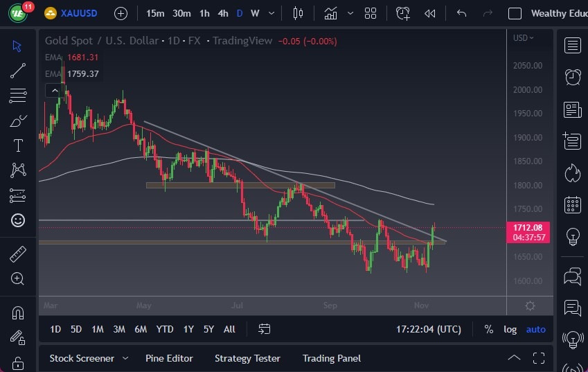The width and height of the screenshot is (588, 372).
Task: Start bar replay with rewind icon
Action: tap(430, 13)
